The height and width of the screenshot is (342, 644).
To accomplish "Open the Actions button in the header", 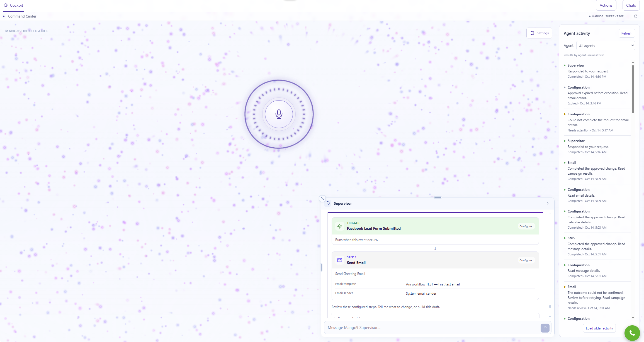I will [606, 5].
